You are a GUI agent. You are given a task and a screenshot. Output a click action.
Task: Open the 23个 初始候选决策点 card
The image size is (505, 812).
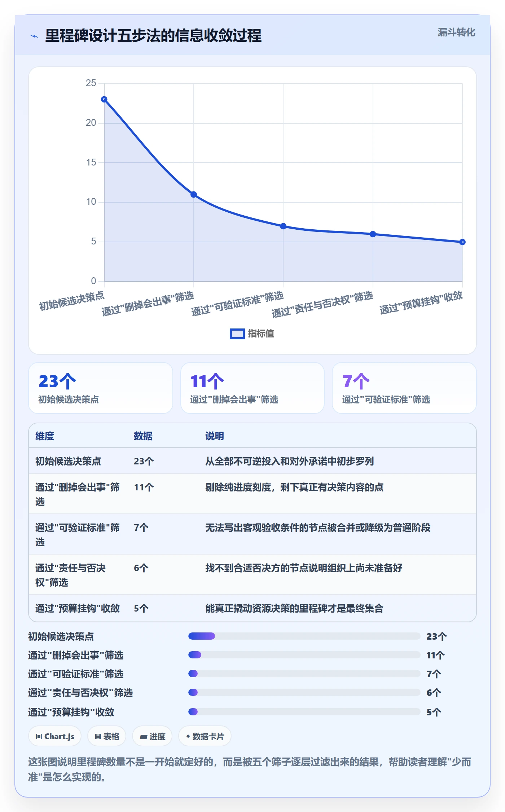[x=101, y=388]
